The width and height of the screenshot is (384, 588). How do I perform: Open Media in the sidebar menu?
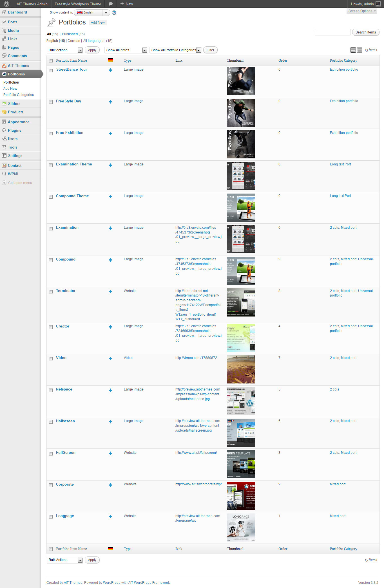click(x=13, y=30)
